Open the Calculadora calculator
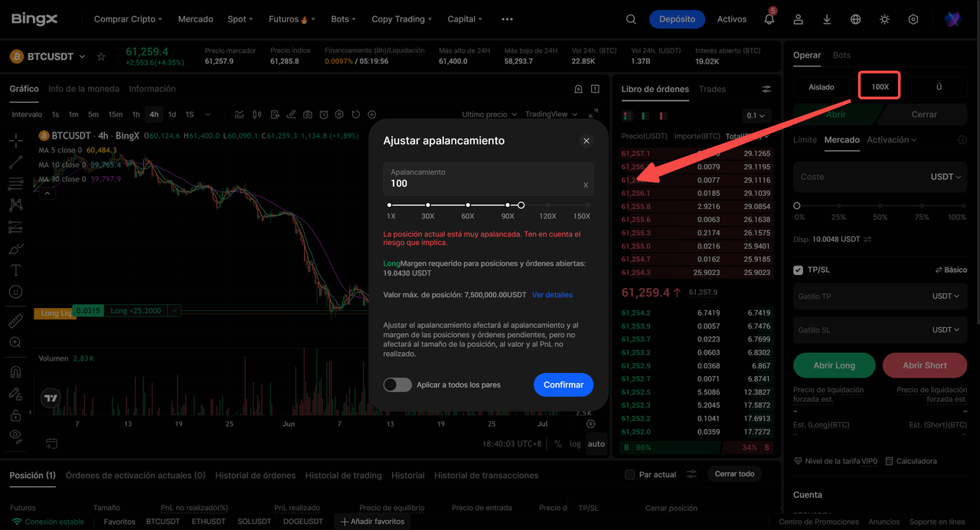 [911, 461]
